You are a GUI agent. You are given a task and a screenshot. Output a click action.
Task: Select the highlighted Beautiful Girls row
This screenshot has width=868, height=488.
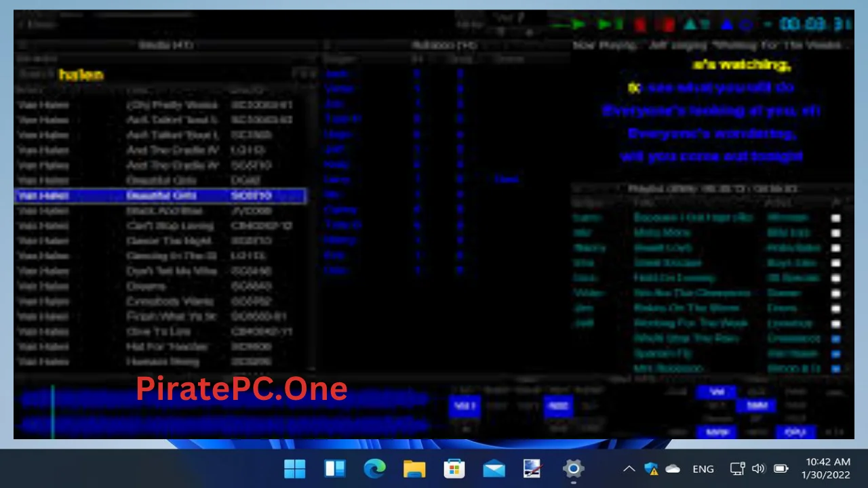pyautogui.click(x=161, y=196)
